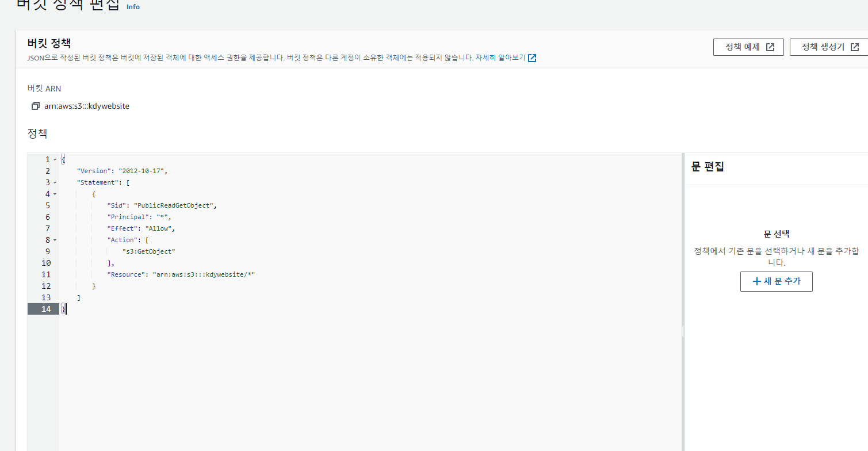This screenshot has height=451, width=868.
Task: Click the "Sid": "PublicReadGetObject" line
Action: (x=162, y=205)
